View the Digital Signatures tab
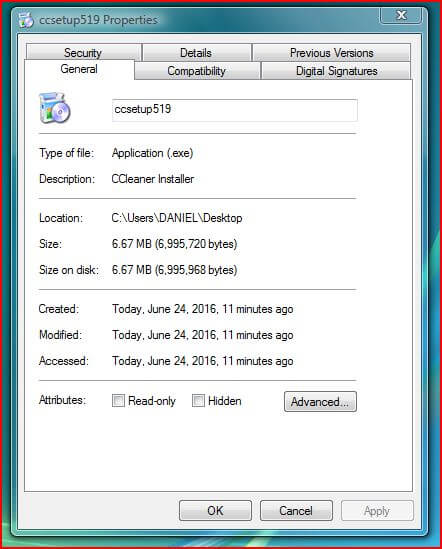 [336, 71]
